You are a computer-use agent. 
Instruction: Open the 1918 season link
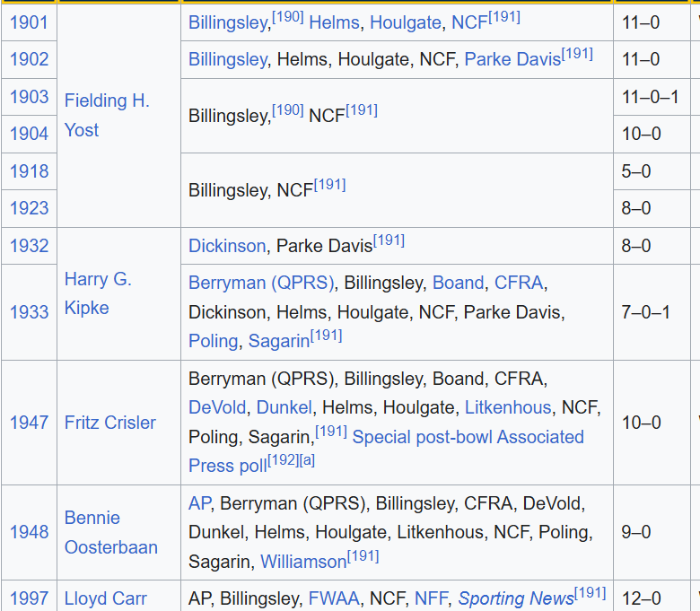point(29,171)
